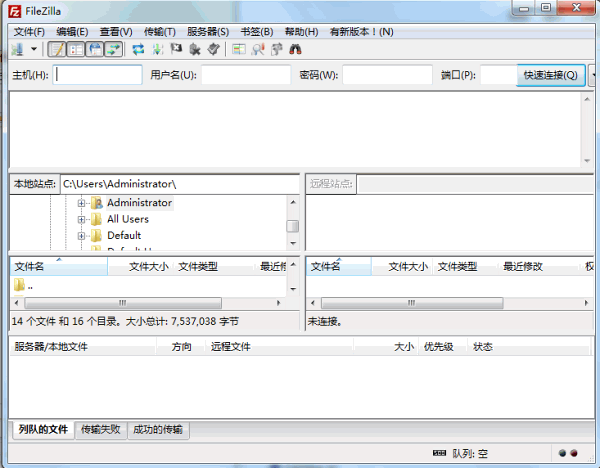Disconnect from the current server icon
The width and height of the screenshot is (600, 468).
[x=195, y=49]
